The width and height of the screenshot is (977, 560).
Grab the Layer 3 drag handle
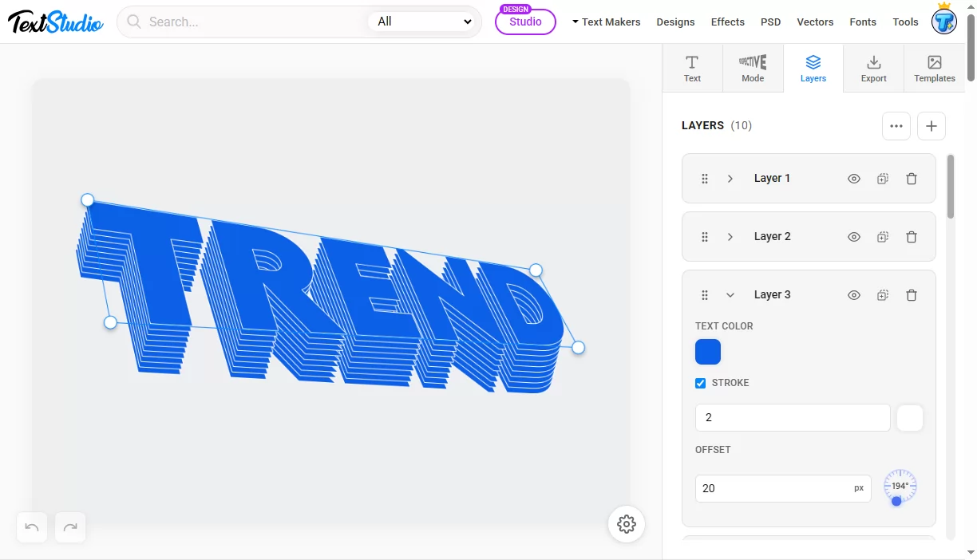[705, 295]
